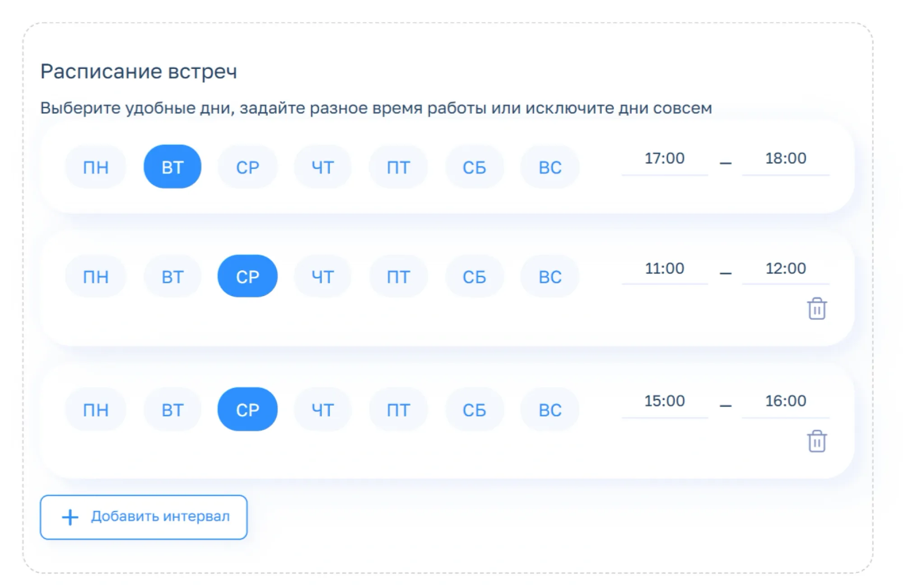Delete the 11:00–12:00 interval with trash icon
Image resolution: width=903 pixels, height=588 pixels.
(816, 309)
